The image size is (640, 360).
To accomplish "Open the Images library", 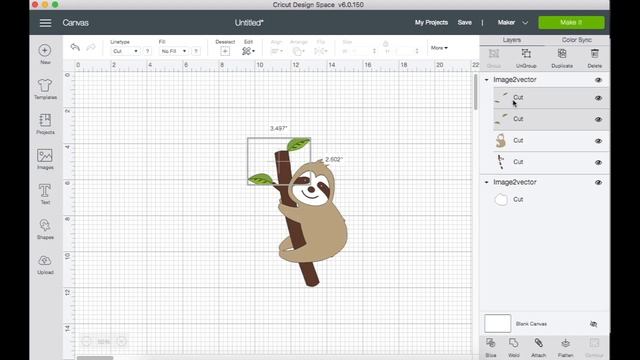I will 45,159.
